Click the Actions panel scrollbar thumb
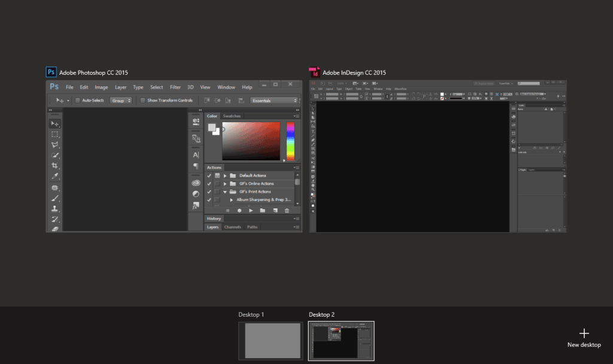 (298, 182)
